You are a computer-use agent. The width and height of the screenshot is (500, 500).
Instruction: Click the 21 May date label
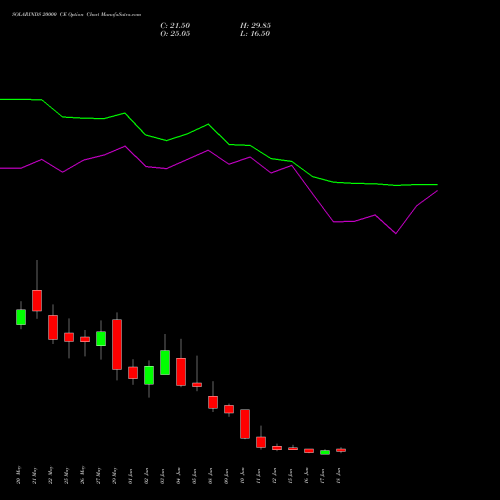pyautogui.click(x=35, y=475)
